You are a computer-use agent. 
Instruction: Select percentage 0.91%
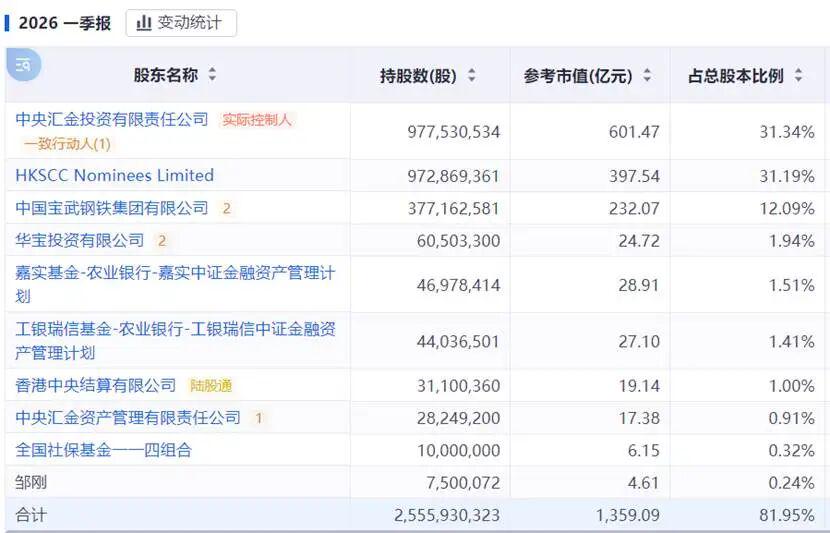click(792, 418)
